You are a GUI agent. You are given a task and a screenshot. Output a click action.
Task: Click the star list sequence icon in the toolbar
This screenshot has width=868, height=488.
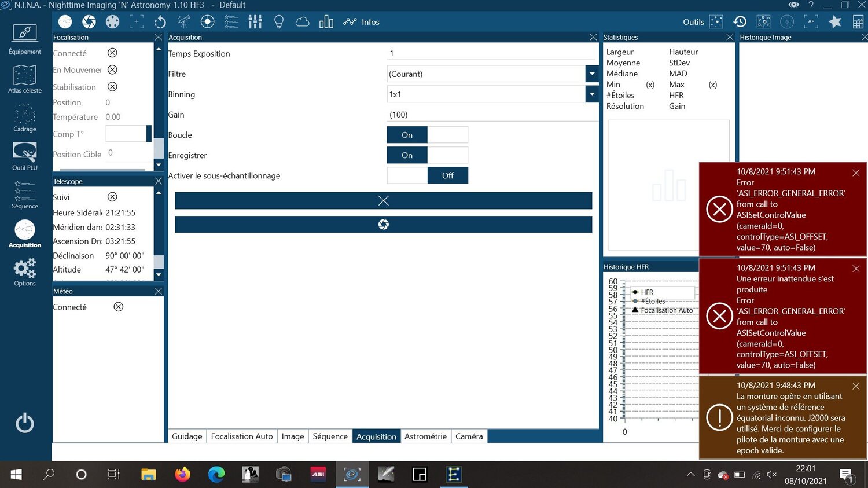click(x=231, y=22)
